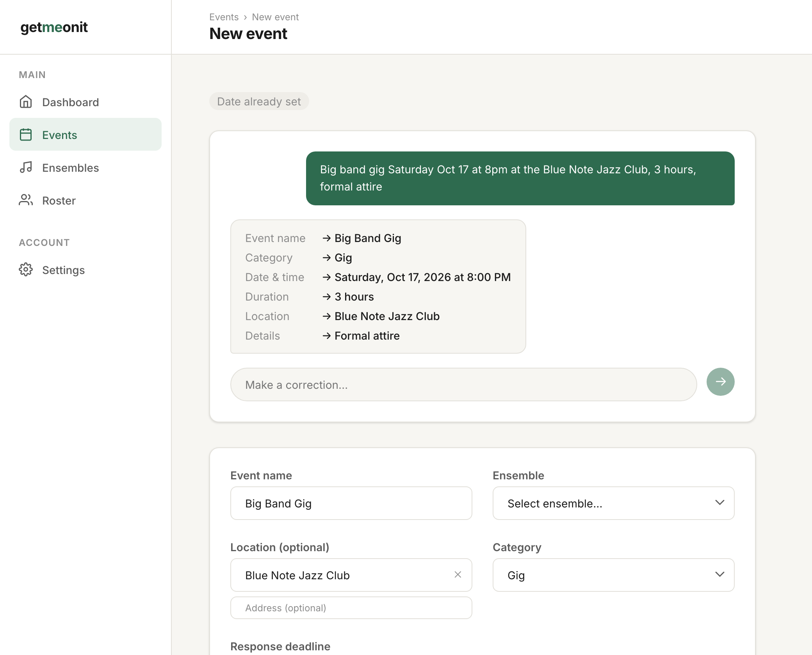The height and width of the screenshot is (655, 812).
Task: Open the Category dropdown showing Gig
Action: pos(613,575)
